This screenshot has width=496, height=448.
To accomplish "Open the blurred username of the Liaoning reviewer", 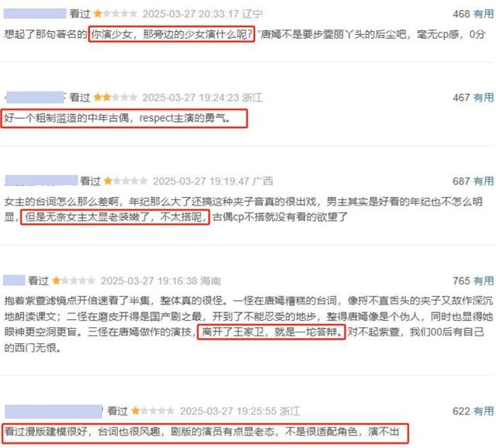I will coord(35,14).
